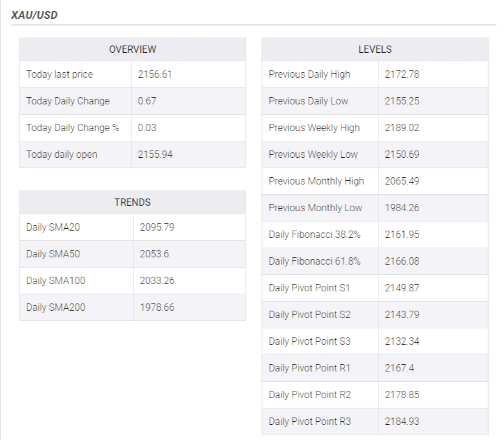Click Previous Monthly Low value 1984.26

click(x=402, y=208)
